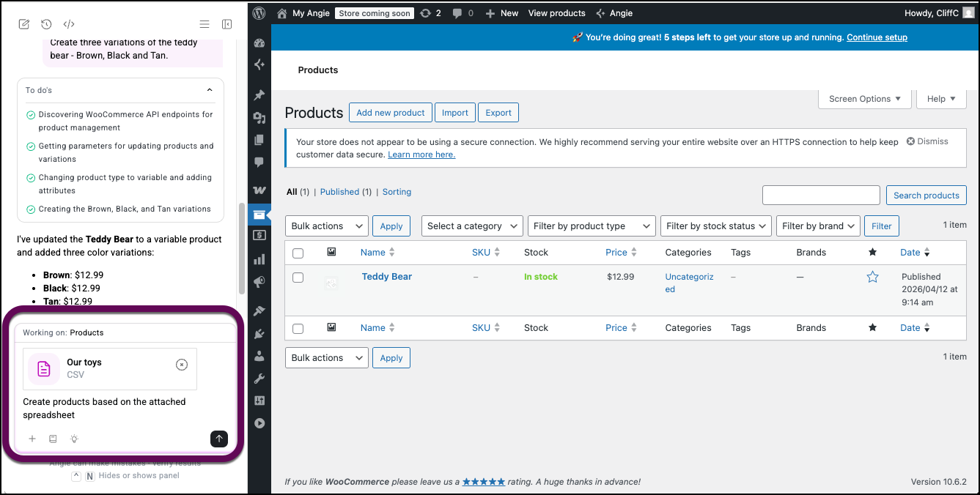The width and height of the screenshot is (980, 495).
Task: Tick the select-all checkbox in table header
Action: click(x=298, y=253)
